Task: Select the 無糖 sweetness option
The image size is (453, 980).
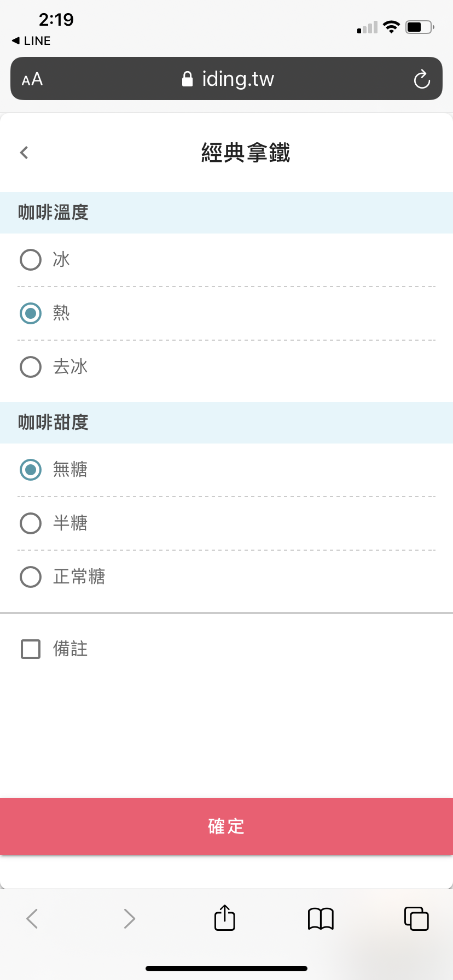Action: [x=31, y=470]
